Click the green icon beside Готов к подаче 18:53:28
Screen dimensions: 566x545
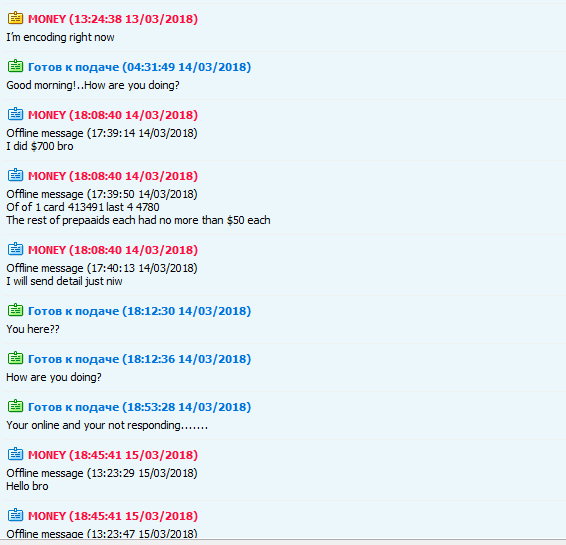[x=15, y=406]
